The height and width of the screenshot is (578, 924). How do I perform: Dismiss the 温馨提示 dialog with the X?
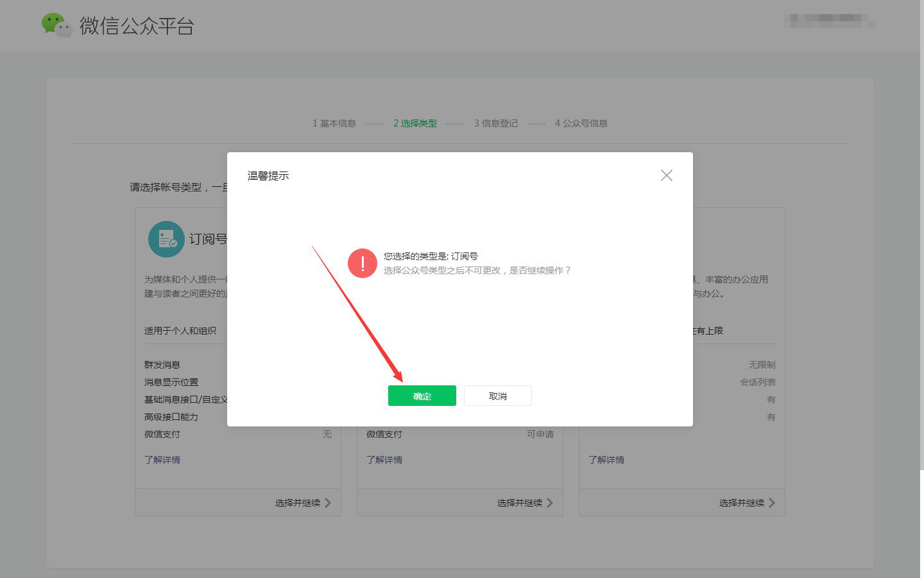click(666, 175)
